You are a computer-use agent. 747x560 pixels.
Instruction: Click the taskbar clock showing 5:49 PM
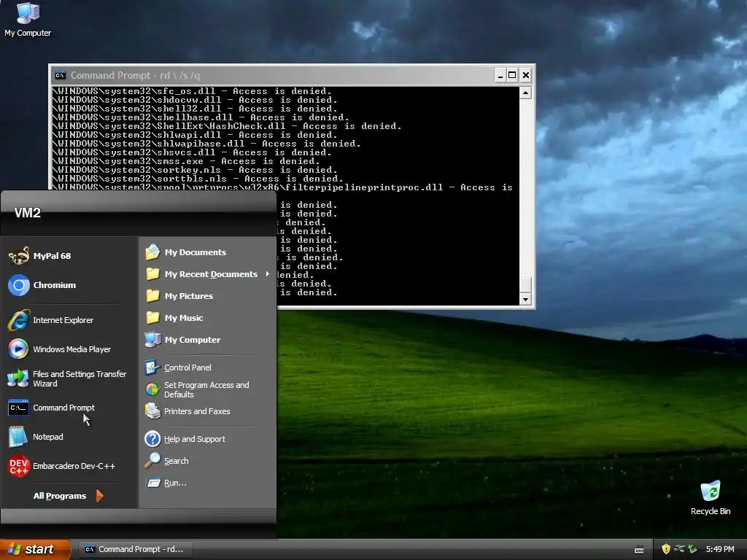tap(720, 549)
